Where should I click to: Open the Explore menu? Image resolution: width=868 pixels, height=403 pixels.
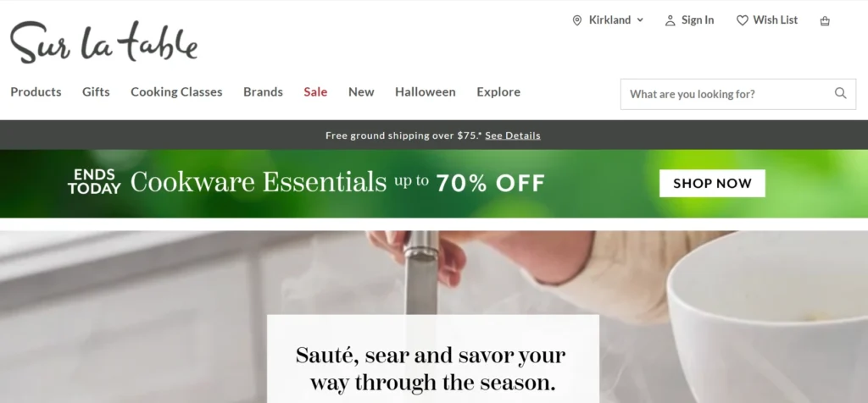pos(498,91)
